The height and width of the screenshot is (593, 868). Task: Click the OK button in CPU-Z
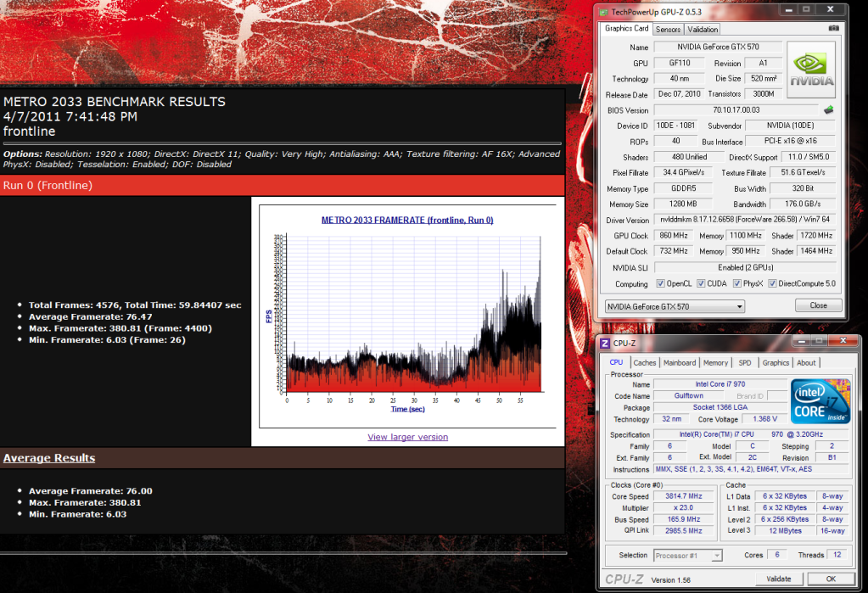point(831,579)
